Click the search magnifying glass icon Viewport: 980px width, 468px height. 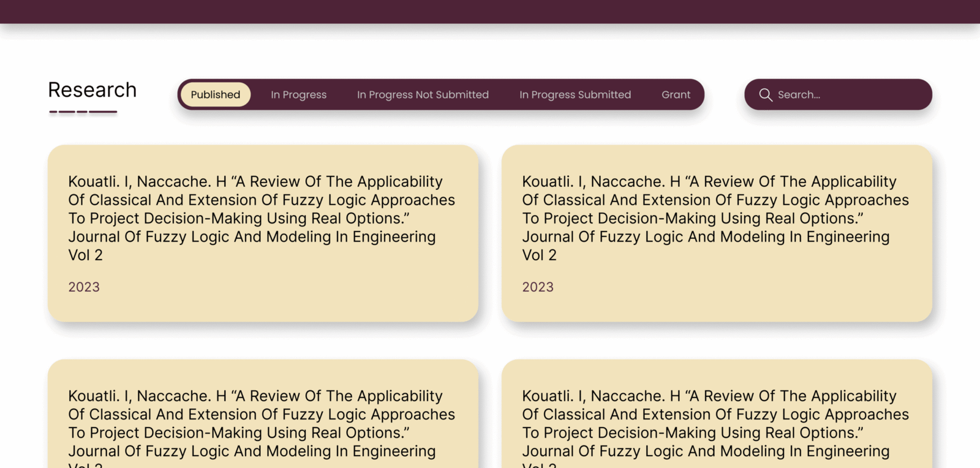click(766, 95)
